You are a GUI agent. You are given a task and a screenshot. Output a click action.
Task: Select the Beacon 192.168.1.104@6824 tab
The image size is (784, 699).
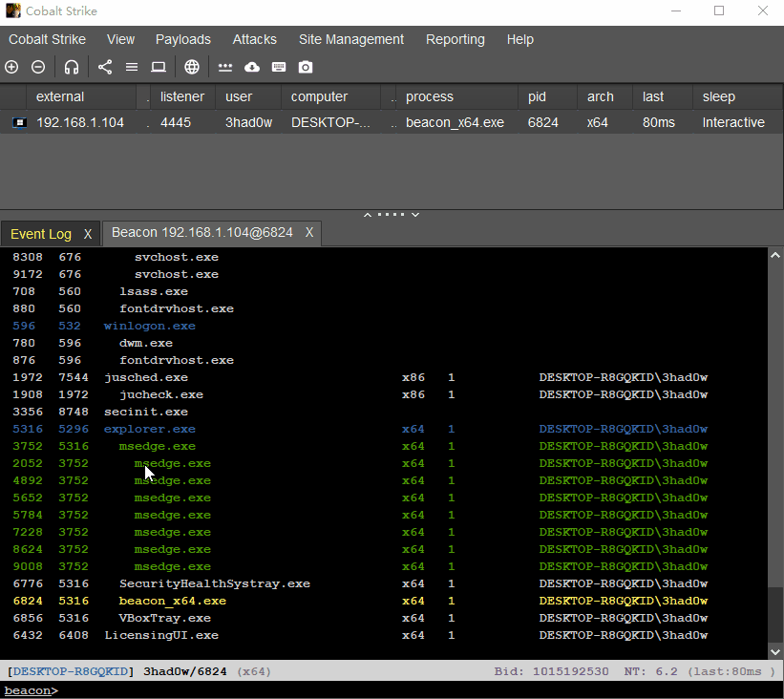(x=202, y=232)
